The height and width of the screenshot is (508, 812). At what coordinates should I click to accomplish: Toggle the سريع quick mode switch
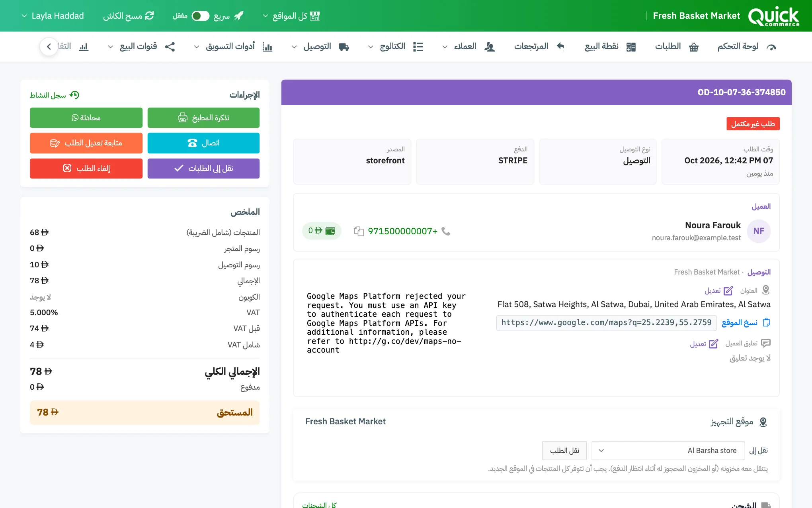[200, 16]
